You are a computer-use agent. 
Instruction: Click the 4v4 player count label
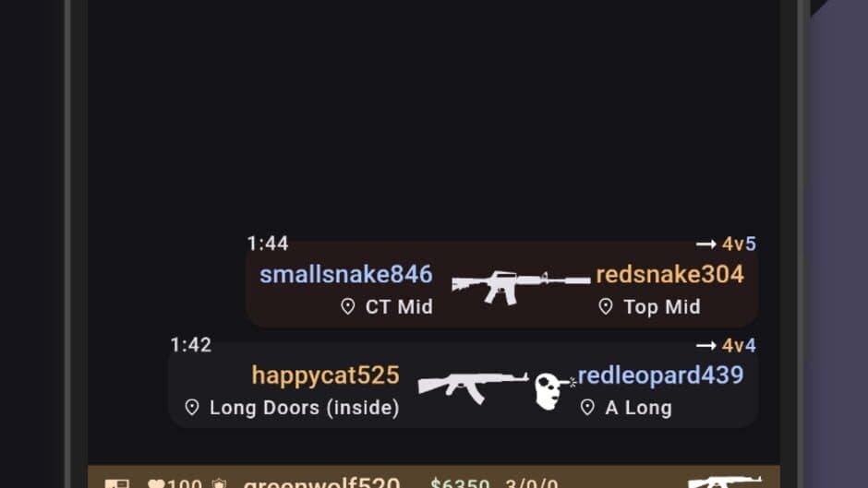tap(739, 346)
